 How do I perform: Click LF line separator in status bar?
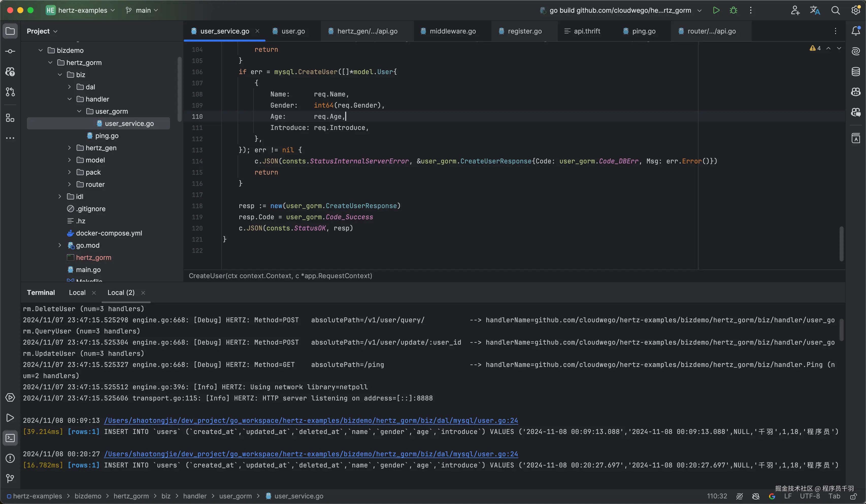coord(788,496)
